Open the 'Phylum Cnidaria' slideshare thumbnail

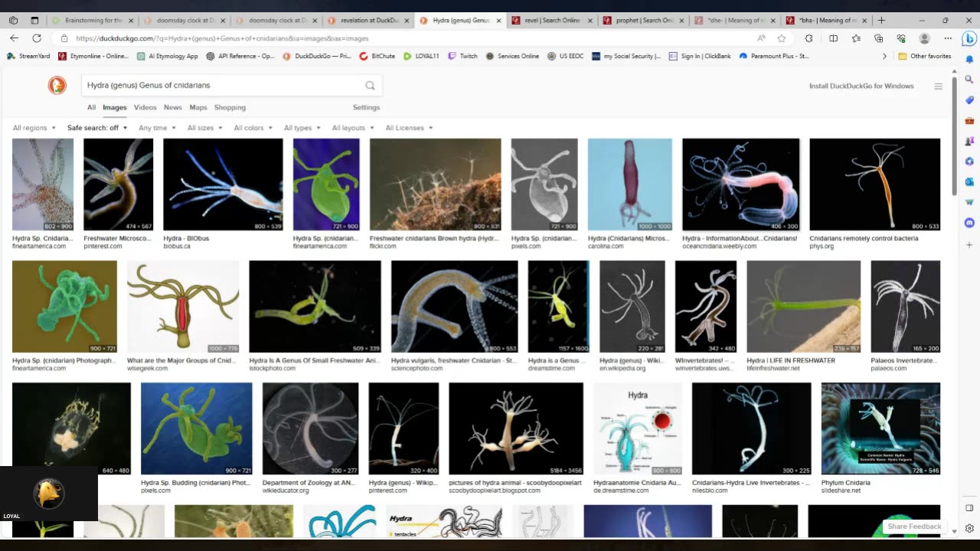pos(880,429)
